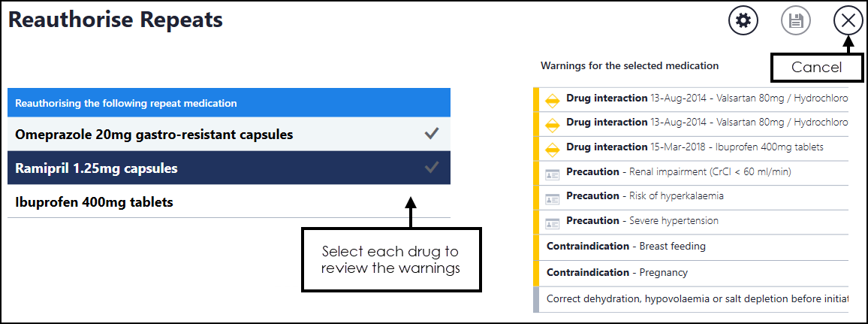Screen dimensions: 868x324
Task: Open the settings gear icon
Action: tap(743, 21)
